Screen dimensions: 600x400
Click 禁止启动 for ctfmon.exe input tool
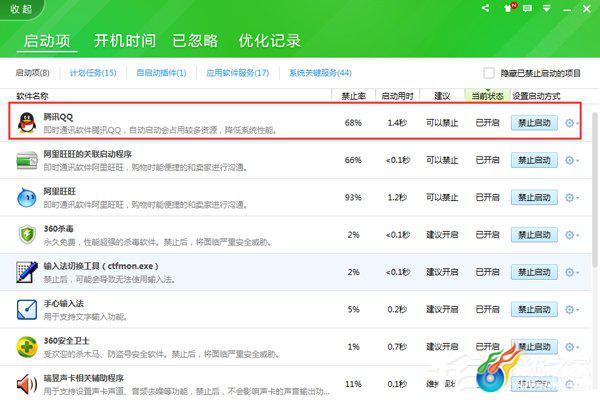click(534, 272)
